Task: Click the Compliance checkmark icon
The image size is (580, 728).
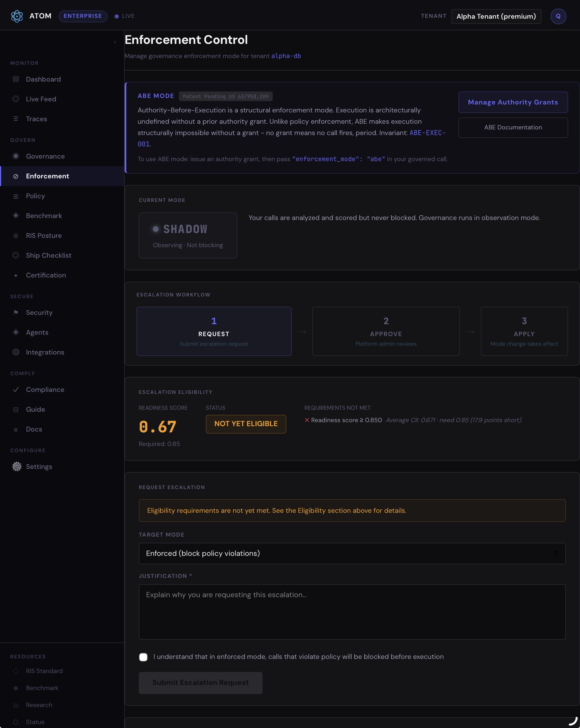Action: click(16, 389)
